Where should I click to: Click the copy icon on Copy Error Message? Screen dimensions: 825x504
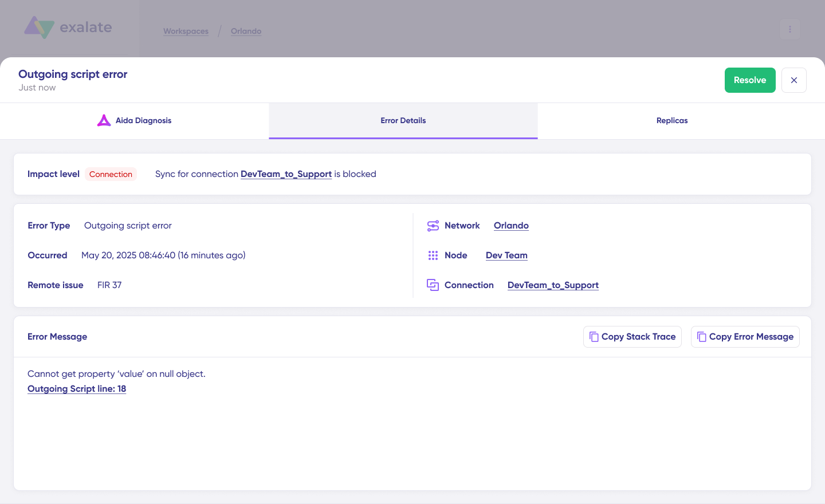point(702,337)
